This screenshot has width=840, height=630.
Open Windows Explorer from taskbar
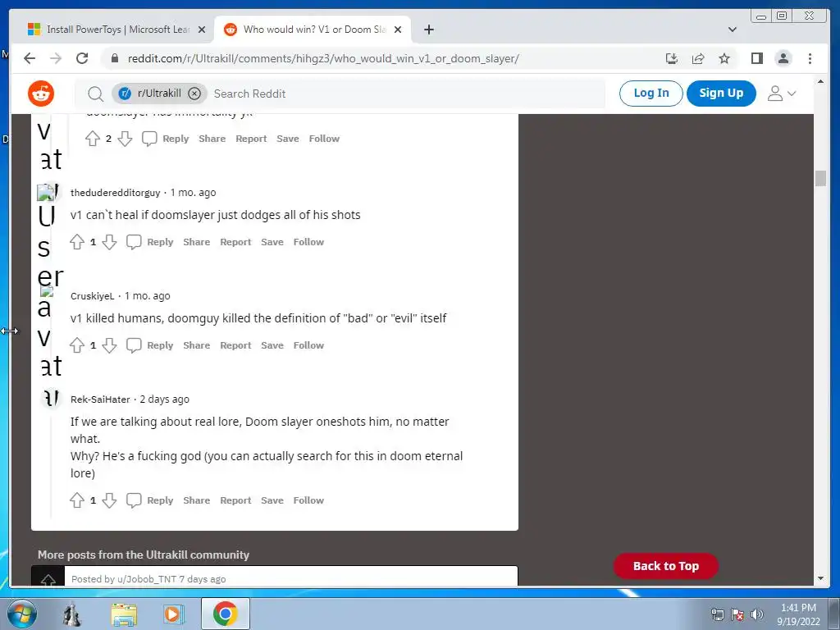coord(124,614)
